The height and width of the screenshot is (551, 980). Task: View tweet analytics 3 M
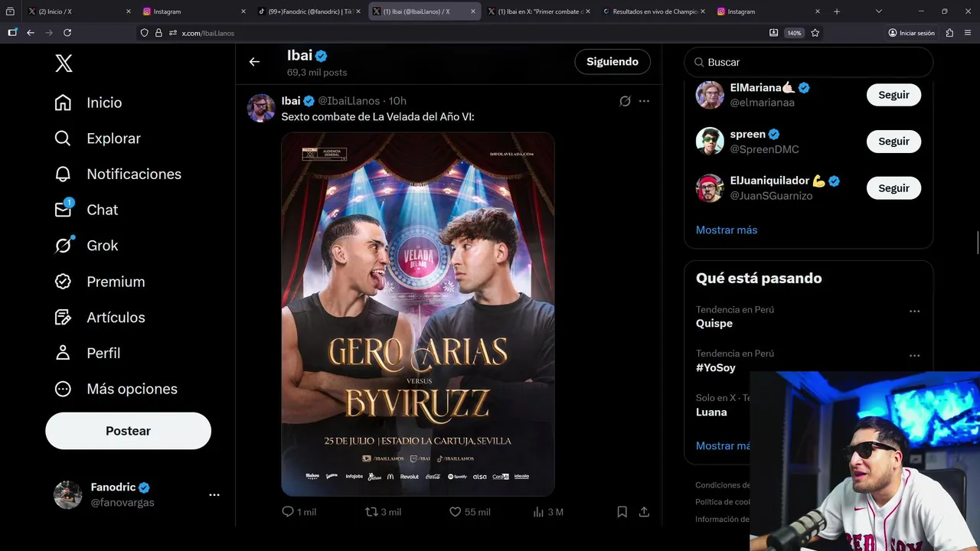pyautogui.click(x=548, y=511)
